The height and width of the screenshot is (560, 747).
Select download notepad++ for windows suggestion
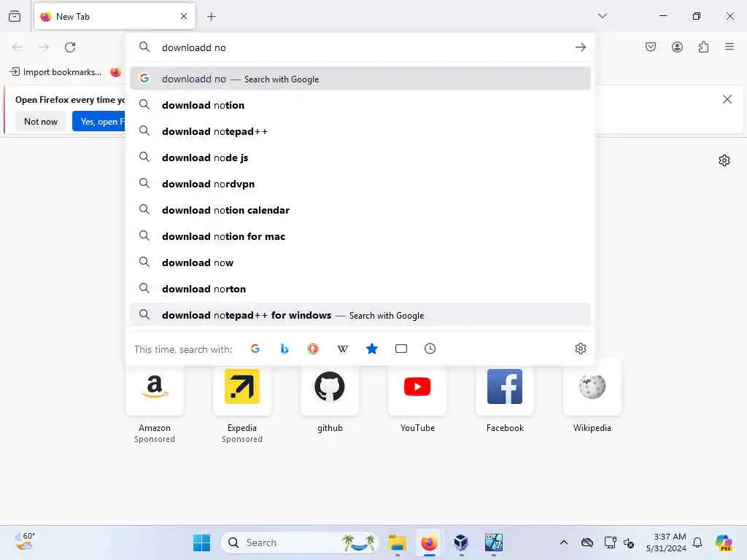pyautogui.click(x=360, y=315)
